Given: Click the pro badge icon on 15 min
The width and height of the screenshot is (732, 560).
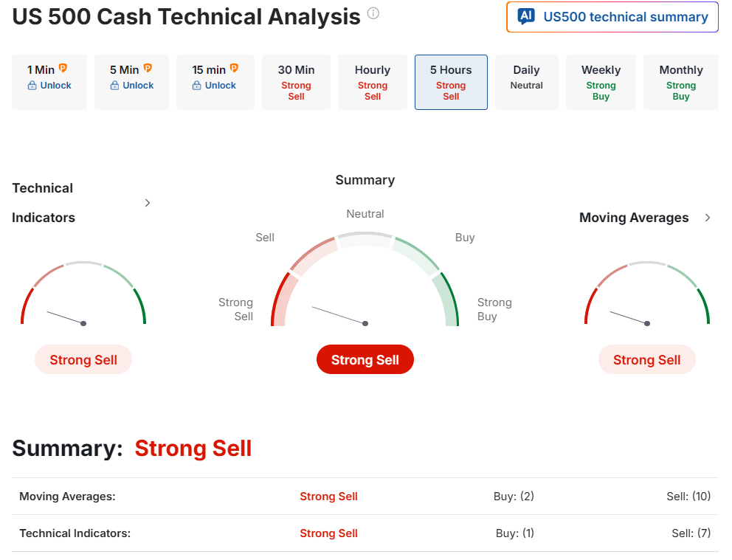Looking at the screenshot, I should point(234,69).
